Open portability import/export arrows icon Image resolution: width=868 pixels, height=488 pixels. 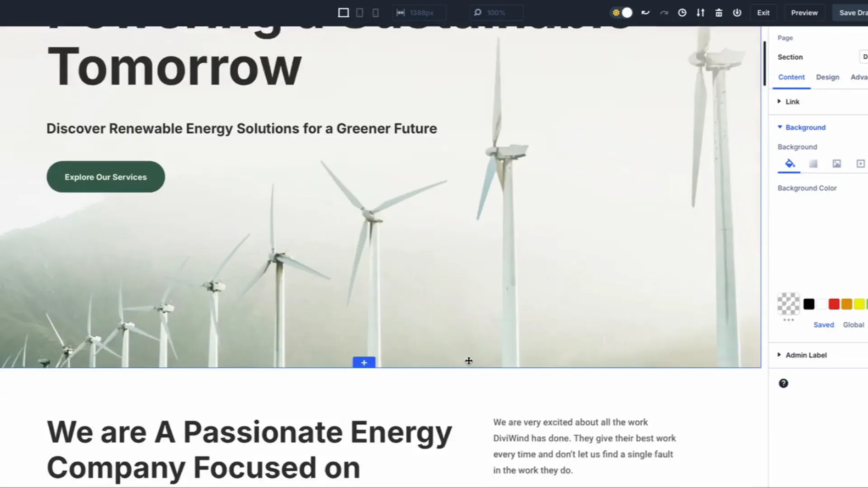(700, 13)
